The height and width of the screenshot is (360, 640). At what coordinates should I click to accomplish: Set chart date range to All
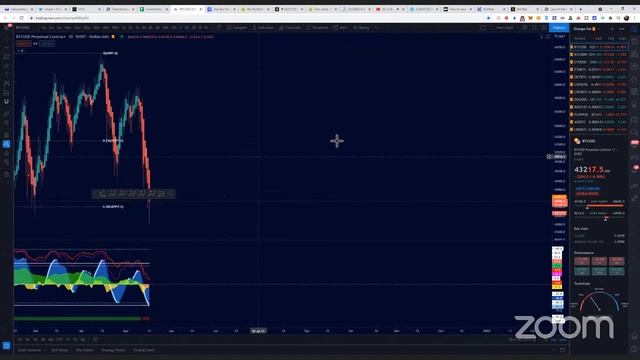(83, 340)
